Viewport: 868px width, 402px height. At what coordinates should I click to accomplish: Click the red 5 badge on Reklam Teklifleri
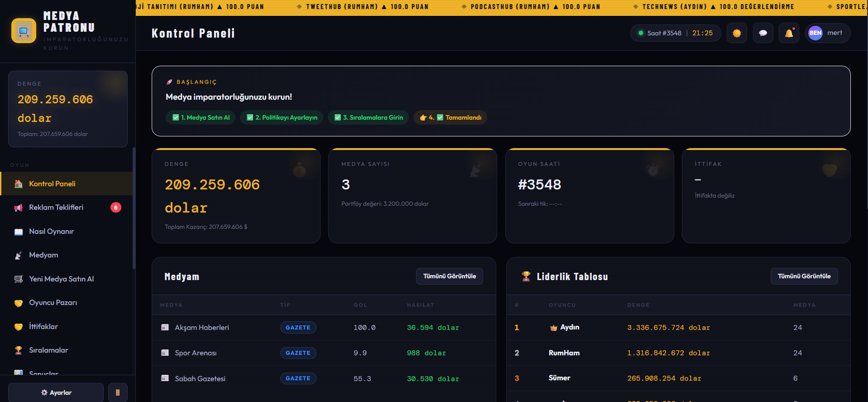[116, 208]
